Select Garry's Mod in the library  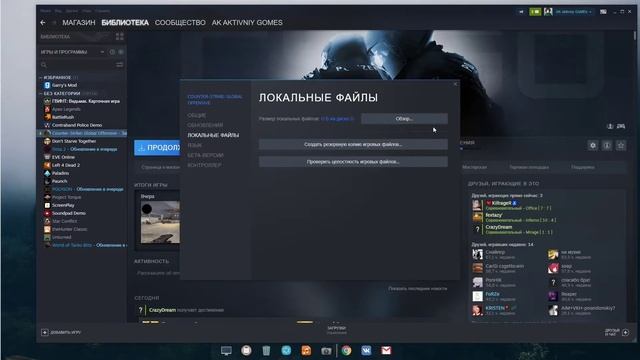64,85
